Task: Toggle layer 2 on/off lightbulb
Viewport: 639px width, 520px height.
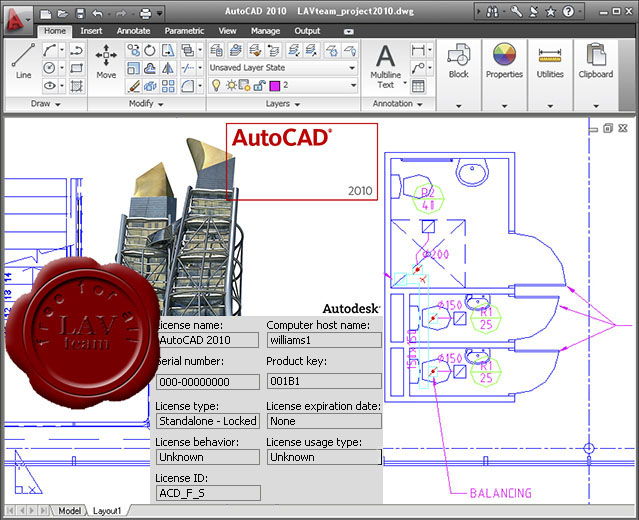Action: tap(216, 85)
